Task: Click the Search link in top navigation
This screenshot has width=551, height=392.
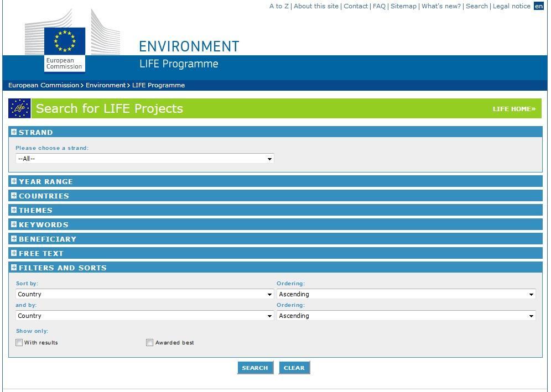Action: point(477,6)
